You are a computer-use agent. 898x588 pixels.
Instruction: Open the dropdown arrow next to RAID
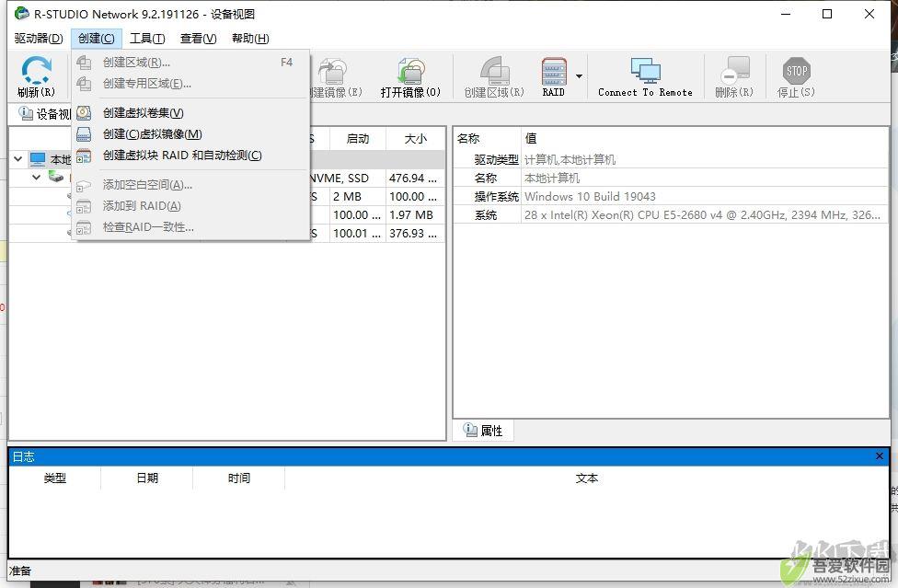579,76
